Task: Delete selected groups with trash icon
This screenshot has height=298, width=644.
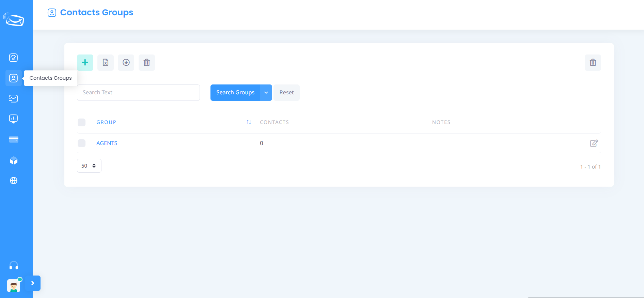Action: tap(147, 63)
